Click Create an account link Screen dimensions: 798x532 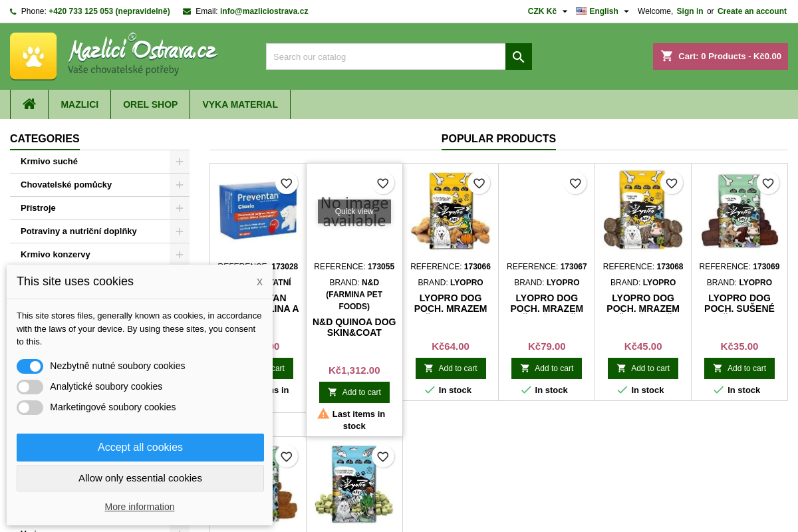tap(751, 11)
